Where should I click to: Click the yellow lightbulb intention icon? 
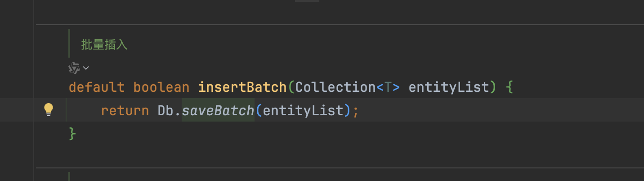point(49,110)
